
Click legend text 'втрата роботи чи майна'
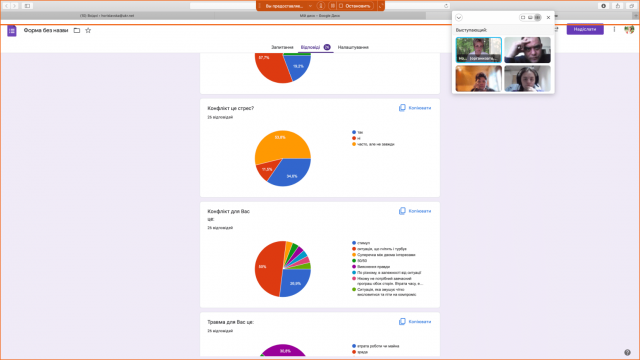click(x=378, y=346)
